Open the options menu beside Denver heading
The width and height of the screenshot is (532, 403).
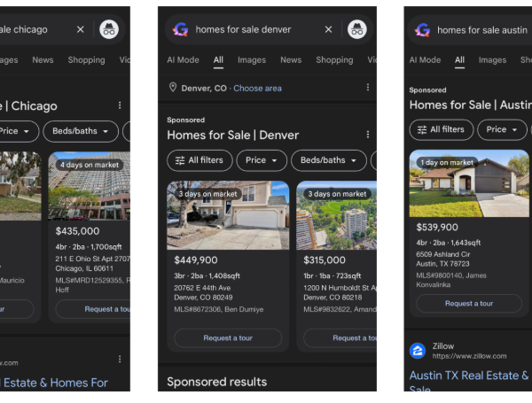pos(368,135)
